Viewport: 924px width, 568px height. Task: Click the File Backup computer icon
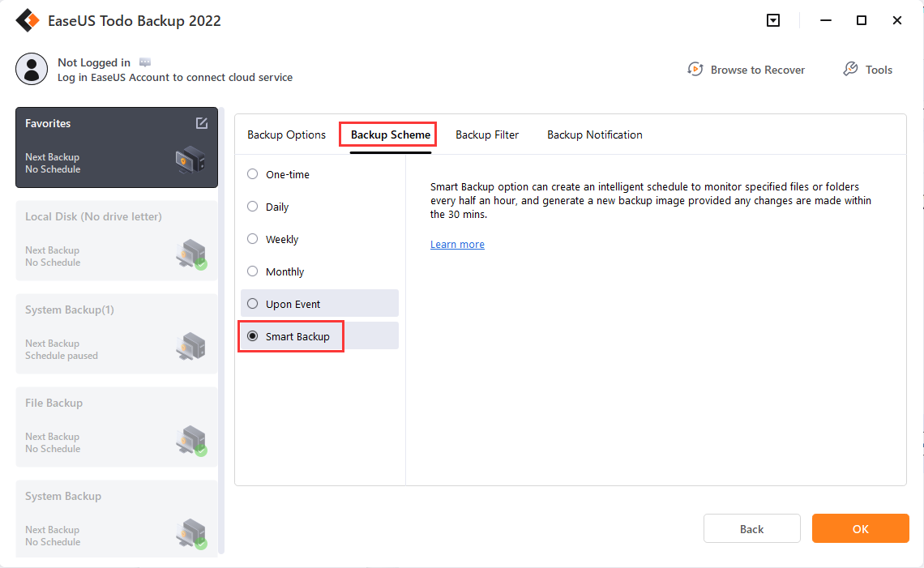(191, 440)
